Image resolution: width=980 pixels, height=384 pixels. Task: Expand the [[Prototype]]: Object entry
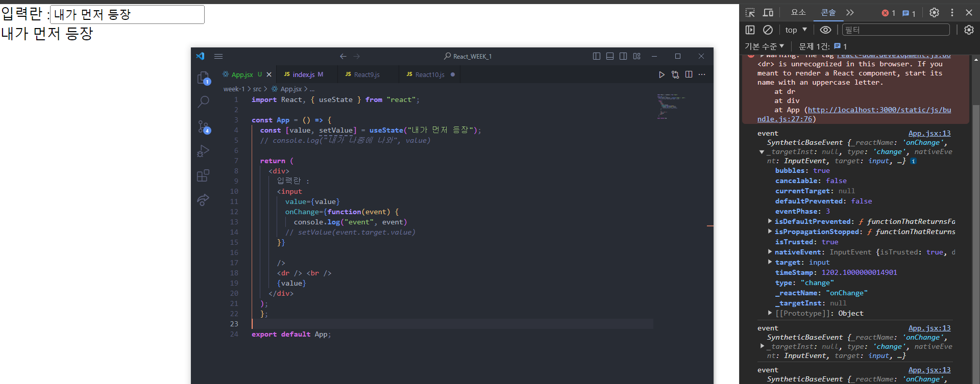tap(770, 313)
